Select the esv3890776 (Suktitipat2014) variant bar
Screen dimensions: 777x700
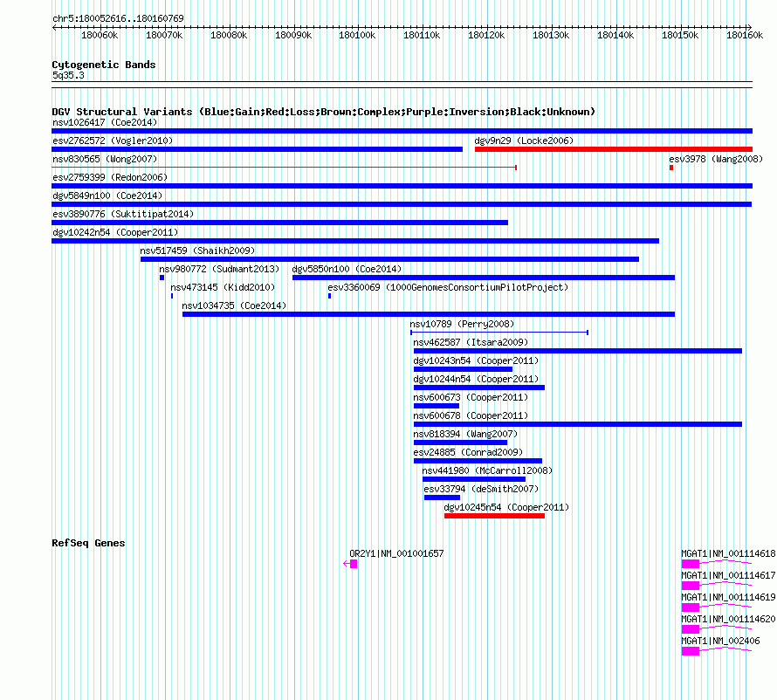pos(279,223)
